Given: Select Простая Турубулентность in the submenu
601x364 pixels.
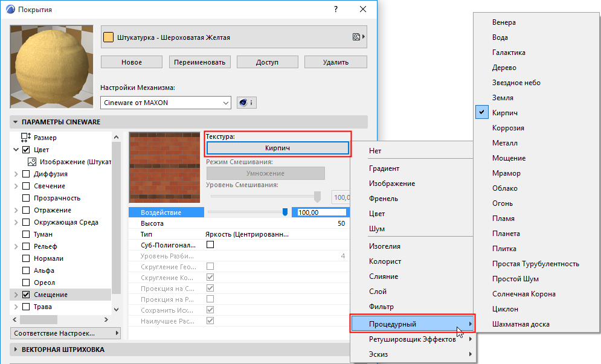Looking at the screenshot, I should pyautogui.click(x=536, y=264).
